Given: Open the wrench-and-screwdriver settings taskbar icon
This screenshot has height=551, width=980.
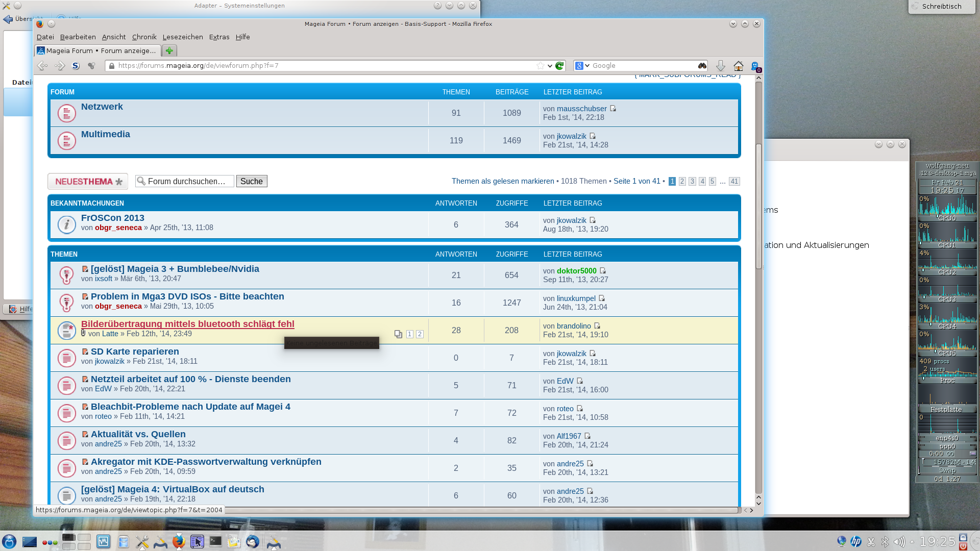Looking at the screenshot, I should click(x=142, y=541).
